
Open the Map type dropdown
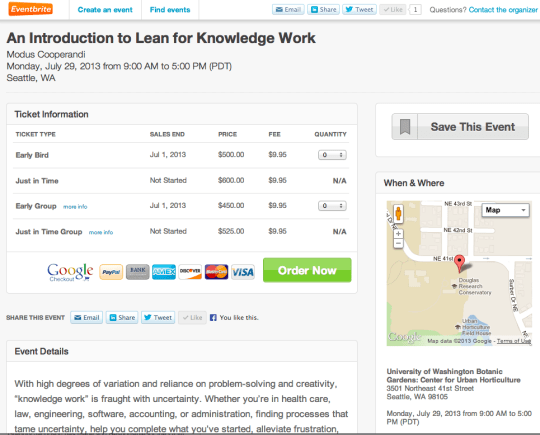pyautogui.click(x=505, y=210)
